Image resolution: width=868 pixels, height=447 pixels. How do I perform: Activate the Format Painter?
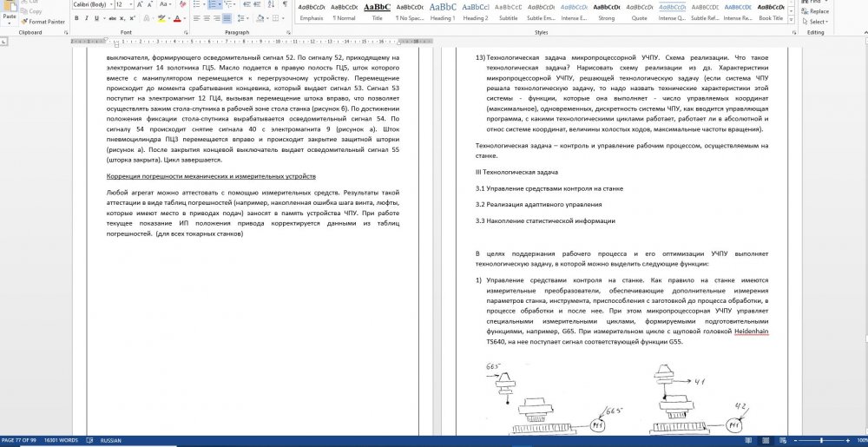tap(43, 22)
